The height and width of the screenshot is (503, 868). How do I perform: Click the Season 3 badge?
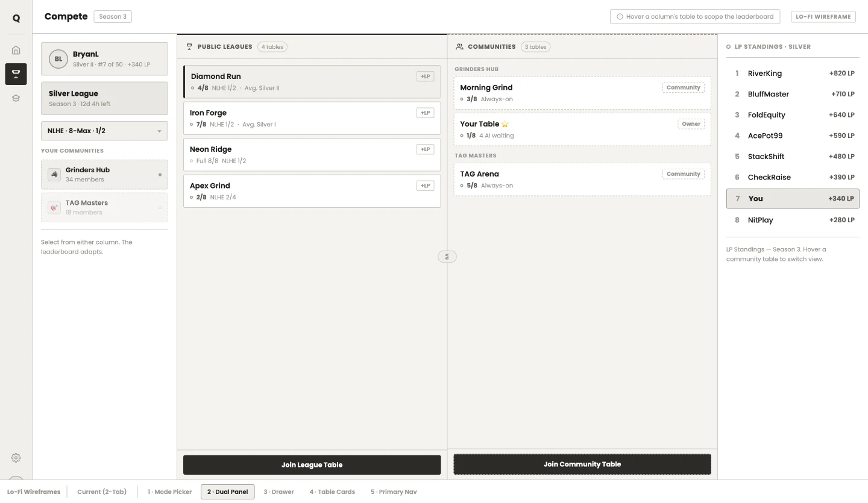tap(113, 17)
